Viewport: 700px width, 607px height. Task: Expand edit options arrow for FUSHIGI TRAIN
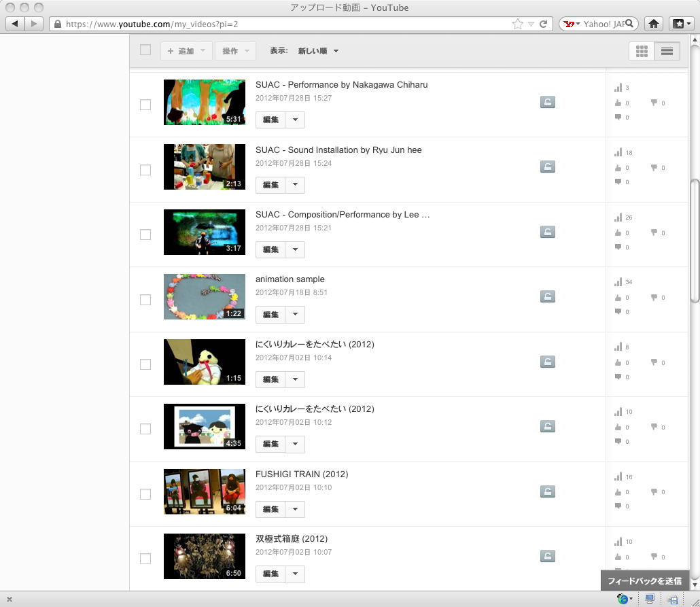click(x=295, y=509)
